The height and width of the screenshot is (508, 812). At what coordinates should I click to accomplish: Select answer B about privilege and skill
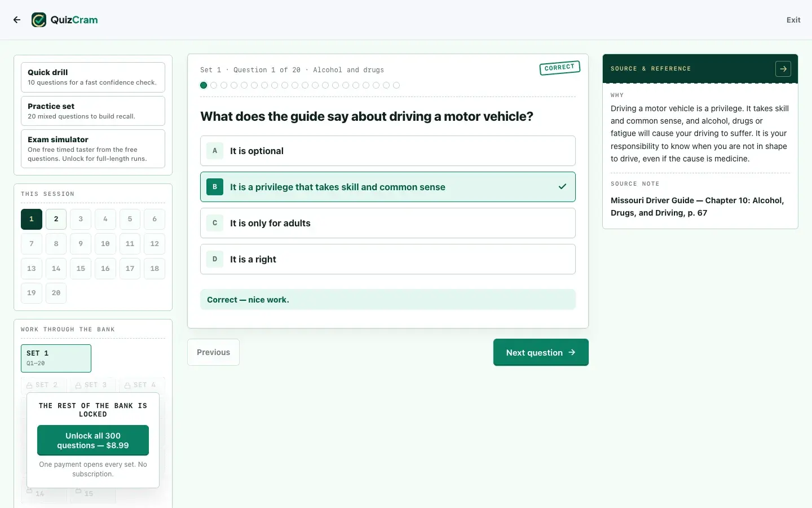(x=388, y=187)
